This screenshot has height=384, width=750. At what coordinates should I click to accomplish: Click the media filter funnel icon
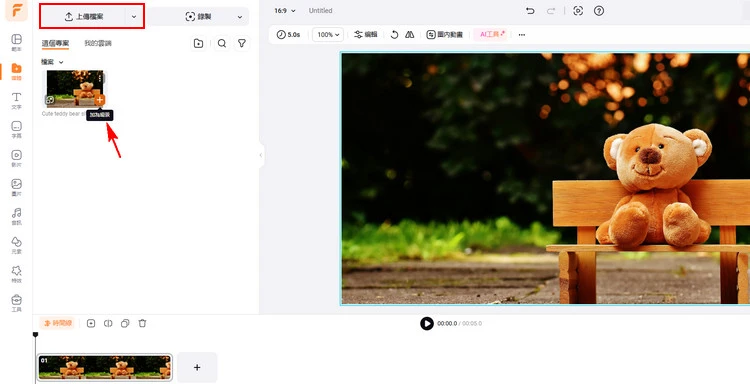[242, 44]
